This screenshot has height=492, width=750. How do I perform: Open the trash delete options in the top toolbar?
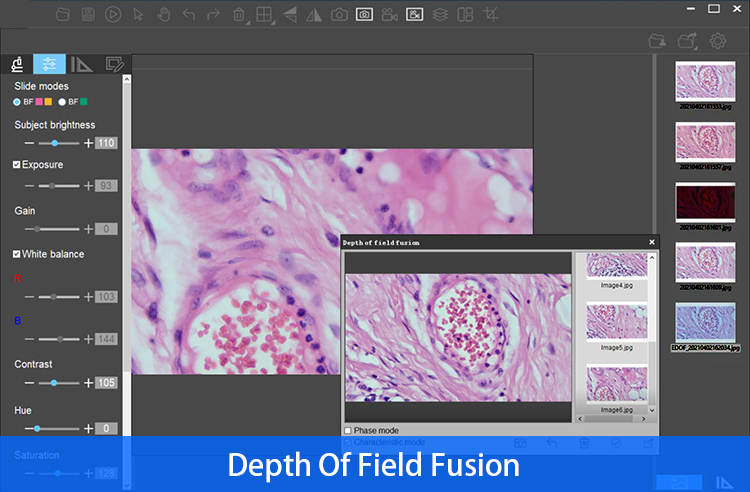pyautogui.click(x=239, y=14)
